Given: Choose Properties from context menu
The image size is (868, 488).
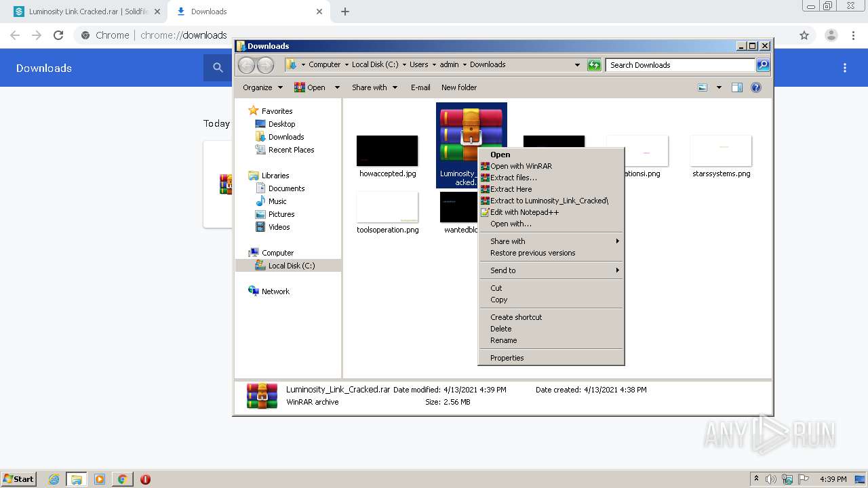Looking at the screenshot, I should pyautogui.click(x=551, y=358).
